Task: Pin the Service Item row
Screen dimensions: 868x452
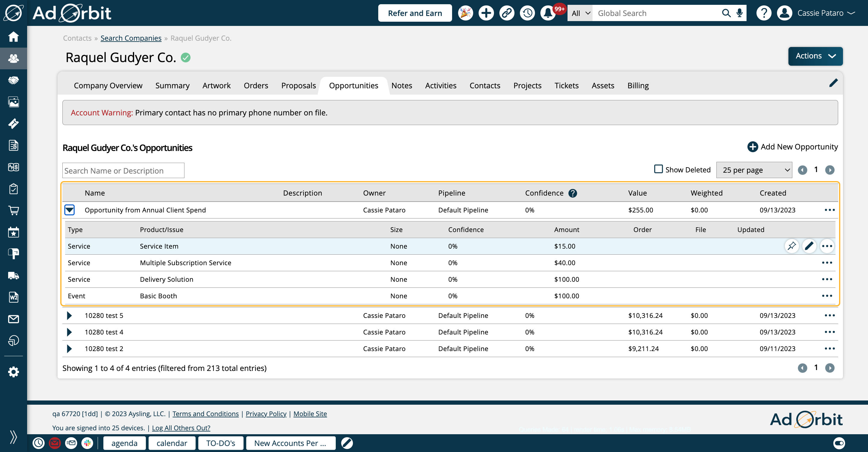Action: point(791,246)
